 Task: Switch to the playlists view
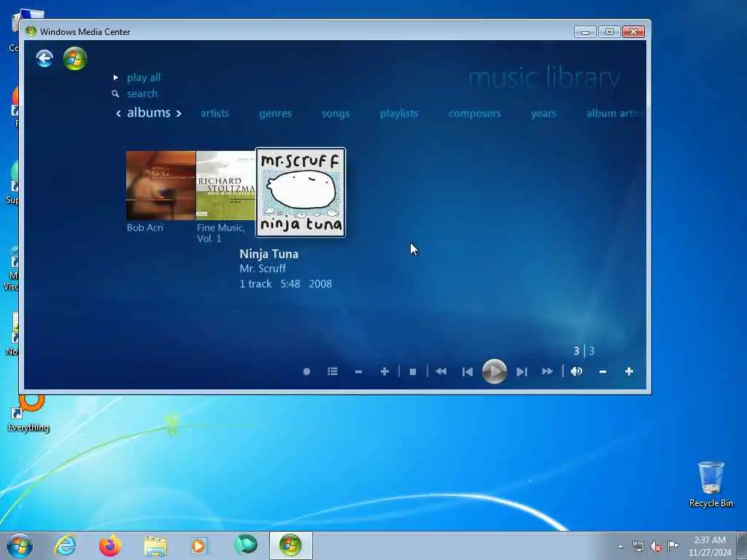click(x=399, y=113)
